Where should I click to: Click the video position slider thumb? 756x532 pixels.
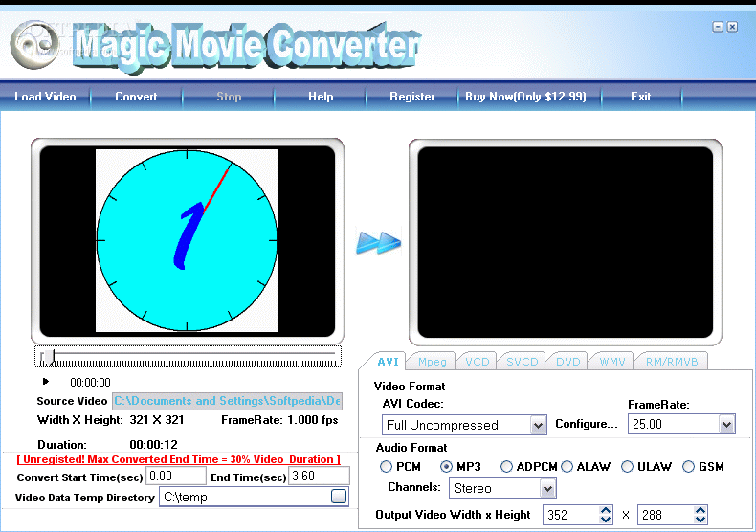(x=49, y=358)
